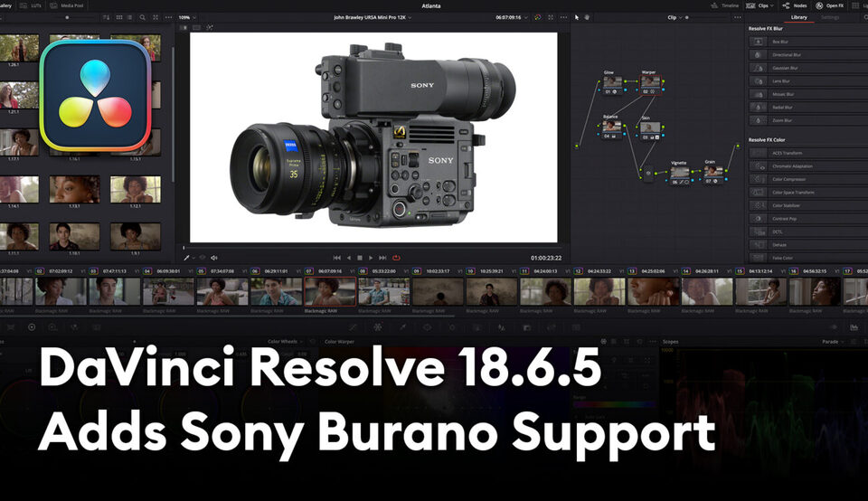The height and width of the screenshot is (501, 868).
Task: Expand the Clips dropdown in top toolbar
Action: [766, 5]
